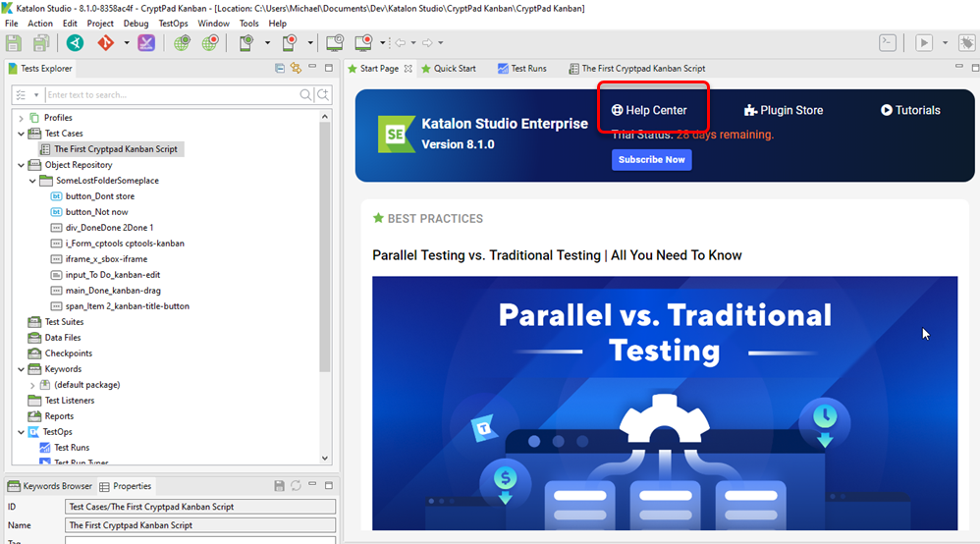Viewport: 980px width, 544px height.
Task: Click the Save toolbar icon
Action: tap(13, 43)
